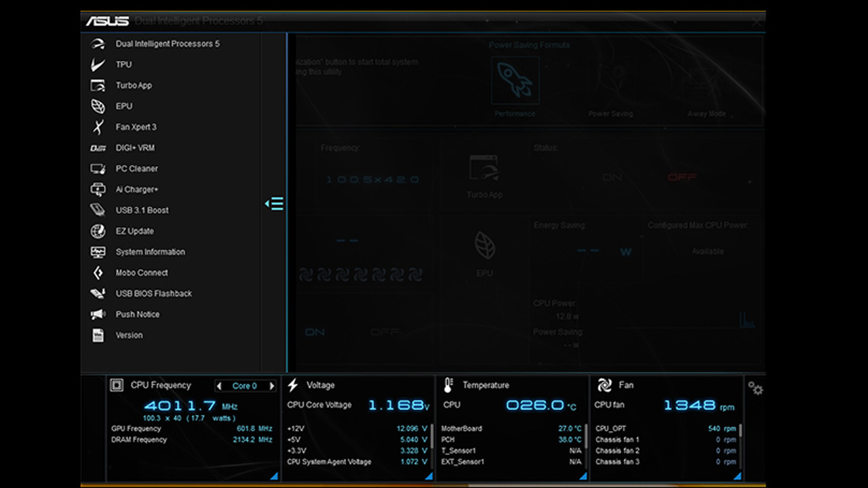Screen dimensions: 868x488
Task: Click Power Saving mode label
Action: (x=610, y=114)
